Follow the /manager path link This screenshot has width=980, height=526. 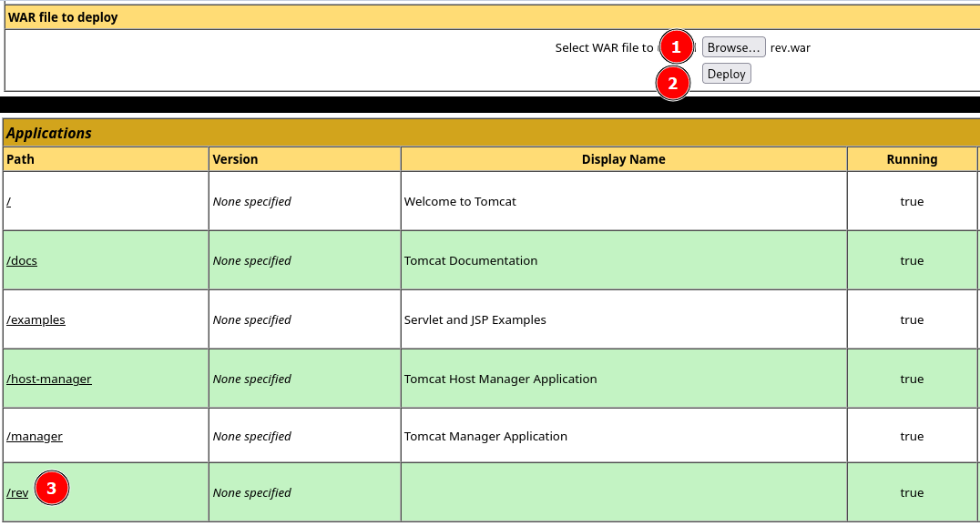35,436
